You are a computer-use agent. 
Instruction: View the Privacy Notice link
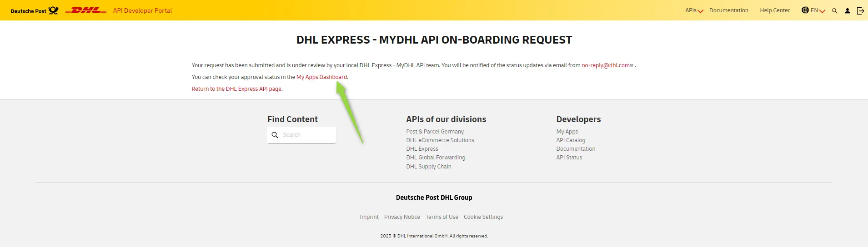(x=402, y=217)
